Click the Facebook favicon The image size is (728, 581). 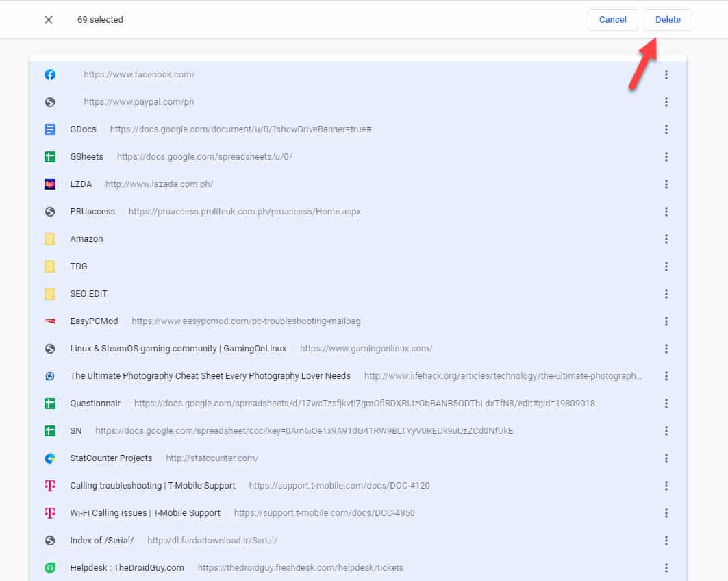pos(50,75)
